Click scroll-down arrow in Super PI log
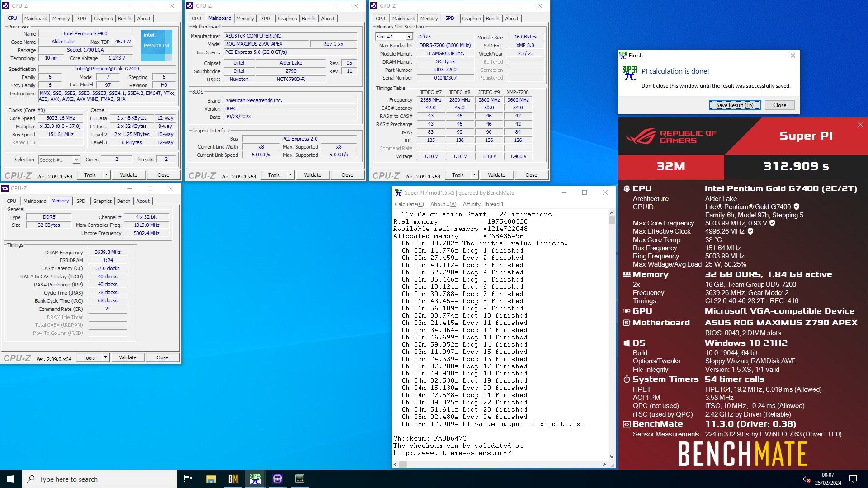This screenshot has width=868, height=488. point(612,456)
